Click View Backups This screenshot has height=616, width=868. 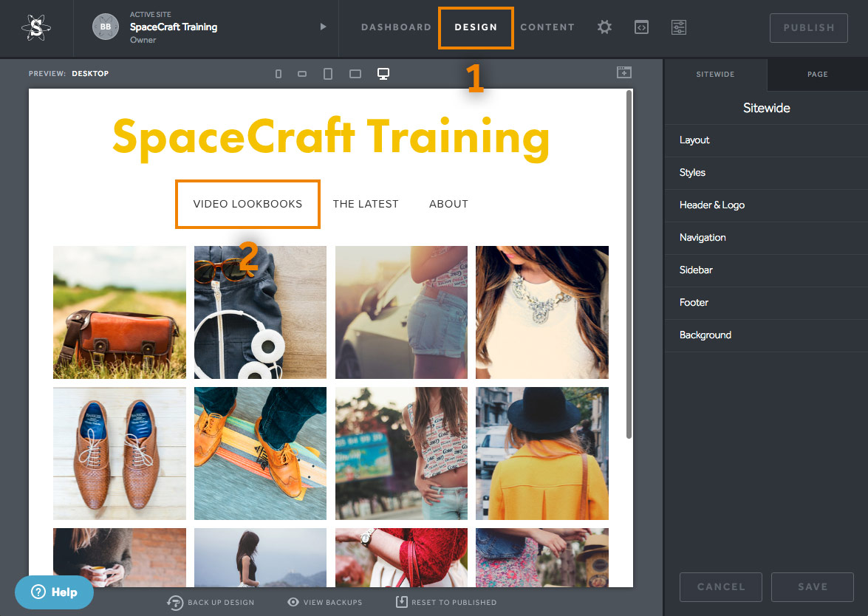pos(325,602)
